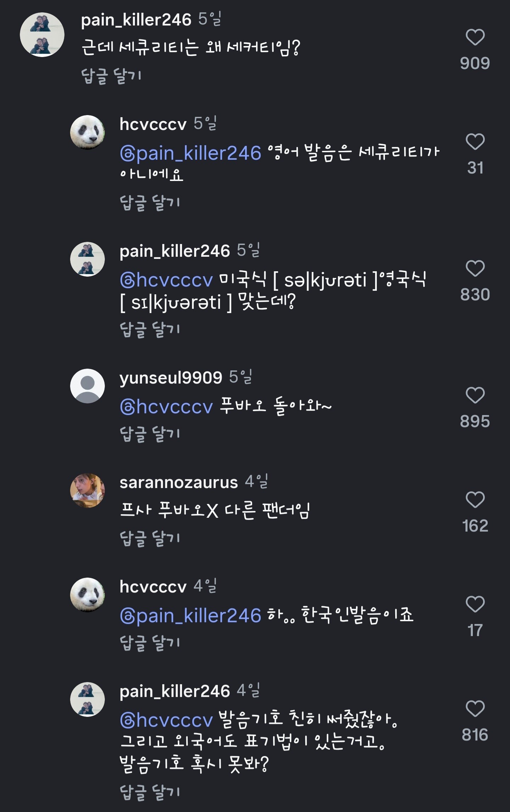Like hcvcccv's reply with 31 likes

(x=475, y=142)
